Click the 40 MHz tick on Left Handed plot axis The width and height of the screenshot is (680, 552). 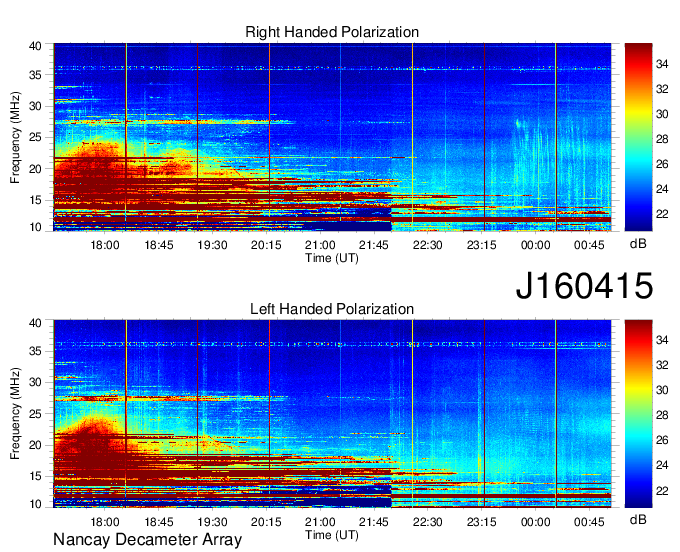36,323
